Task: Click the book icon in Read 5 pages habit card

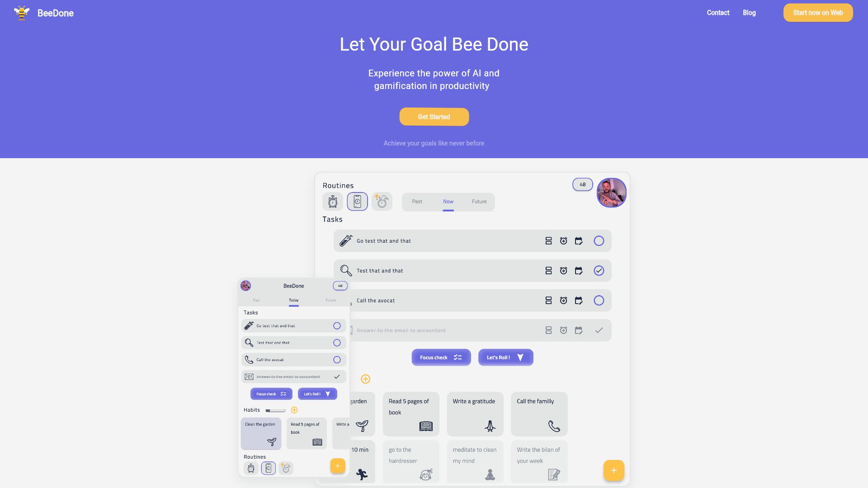Action: (426, 426)
